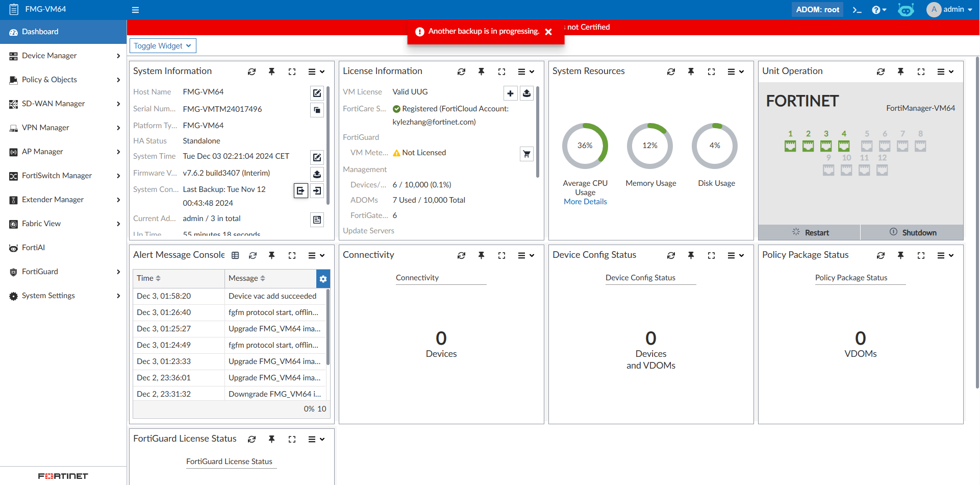
Task: Click the FortiAI assistant robot icon
Action: 907,9
